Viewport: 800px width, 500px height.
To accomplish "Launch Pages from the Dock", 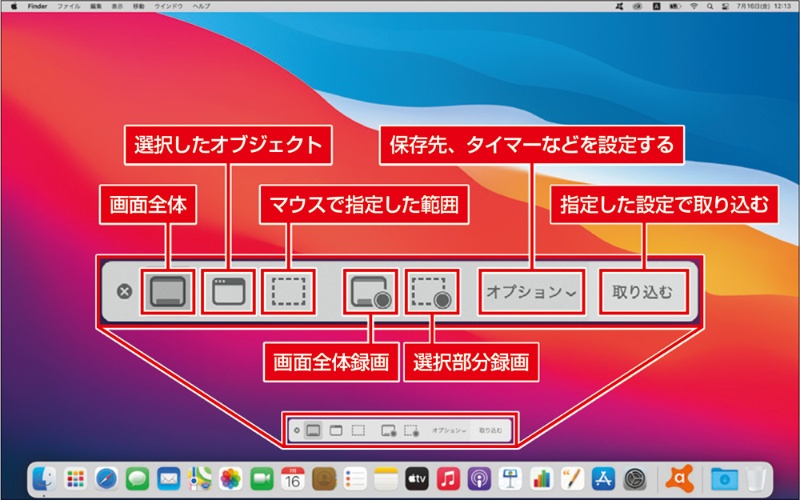I will 572,479.
